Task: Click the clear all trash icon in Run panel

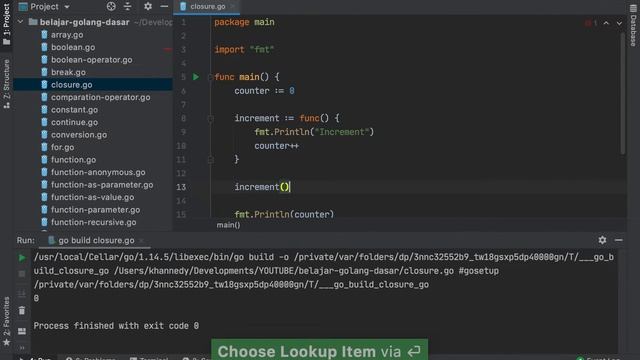Action: (x=22, y=311)
